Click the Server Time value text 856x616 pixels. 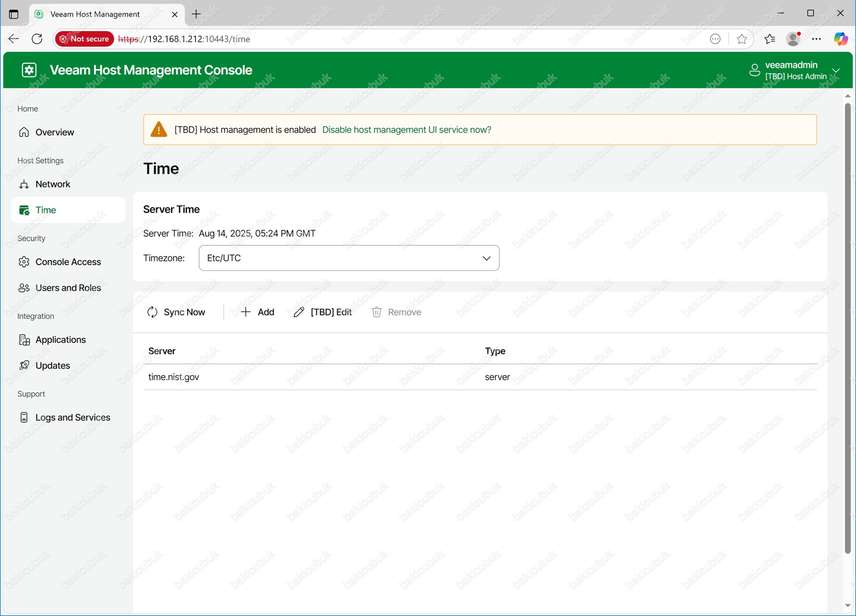point(257,234)
